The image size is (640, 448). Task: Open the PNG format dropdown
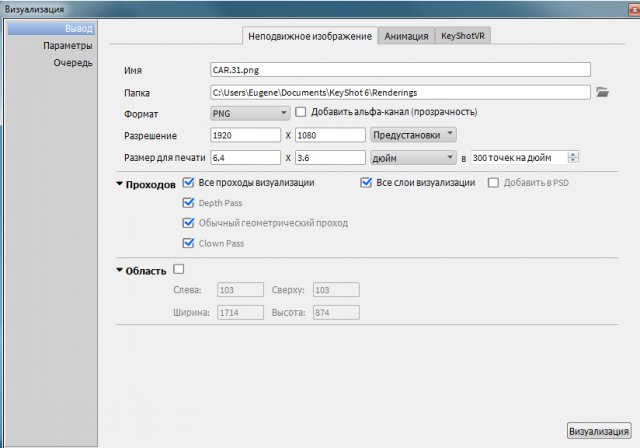(250, 113)
